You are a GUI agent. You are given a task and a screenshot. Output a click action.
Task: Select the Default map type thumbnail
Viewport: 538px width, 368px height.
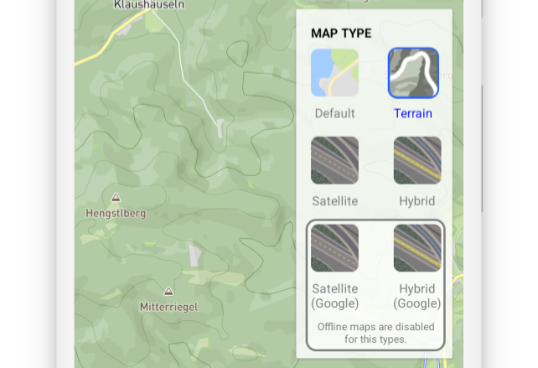(x=335, y=73)
